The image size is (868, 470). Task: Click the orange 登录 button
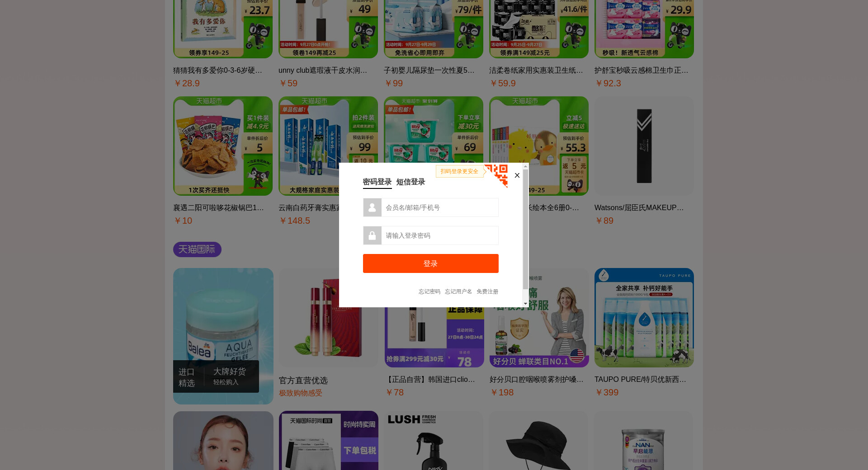coord(430,263)
